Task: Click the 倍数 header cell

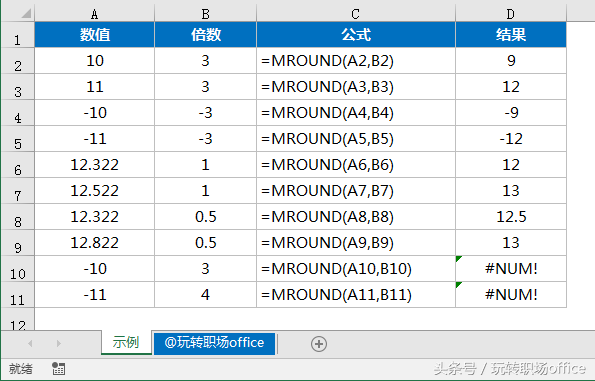Action: click(205, 35)
